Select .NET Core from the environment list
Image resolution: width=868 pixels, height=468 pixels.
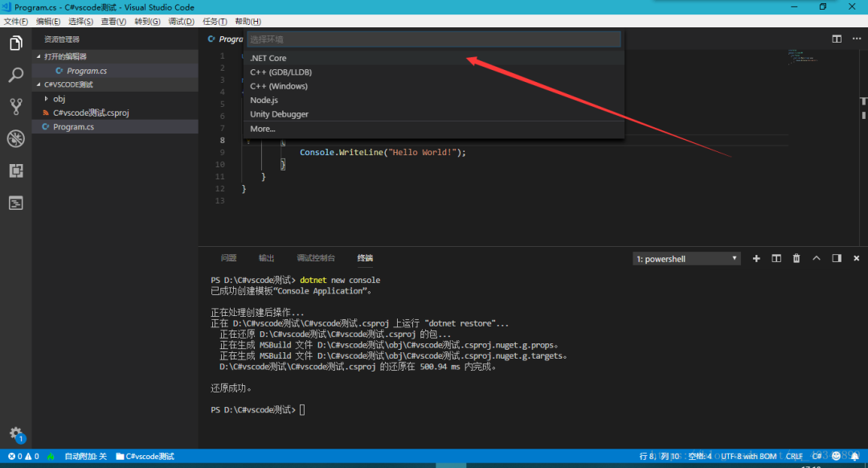tap(268, 58)
